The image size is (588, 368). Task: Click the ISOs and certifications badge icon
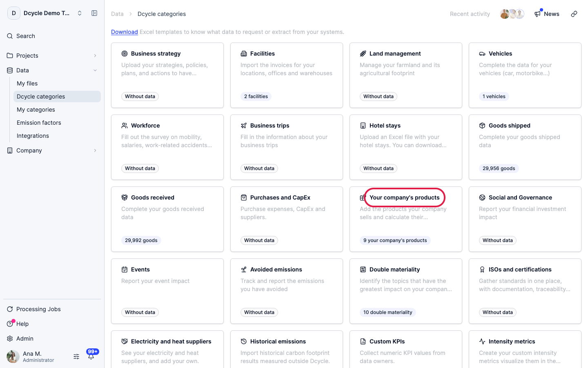tap(482, 269)
